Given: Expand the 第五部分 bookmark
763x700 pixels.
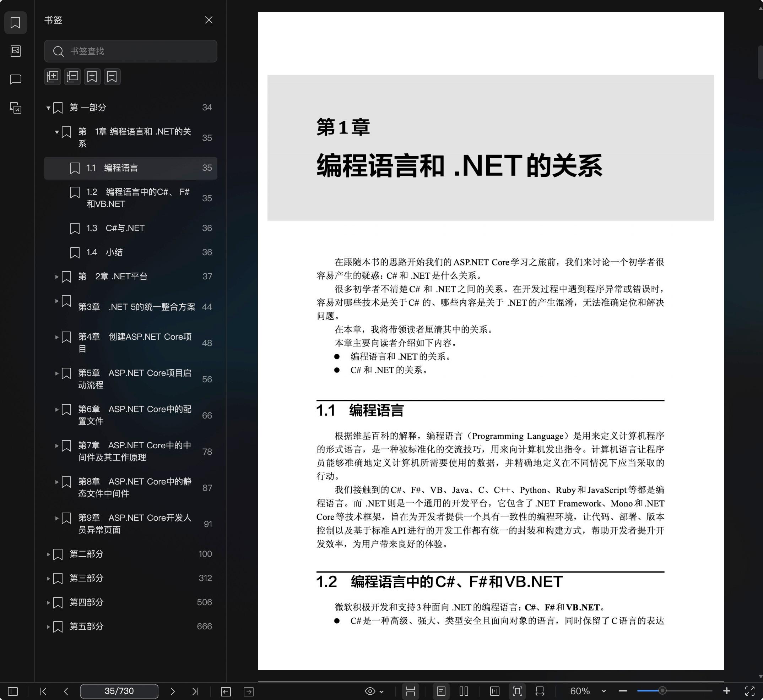Looking at the screenshot, I should coord(49,627).
